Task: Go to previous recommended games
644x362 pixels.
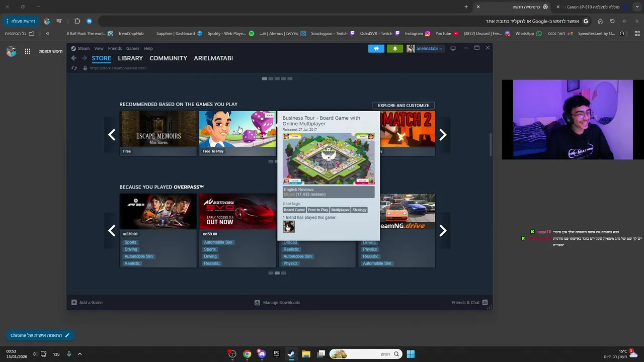Action: [x=112, y=134]
